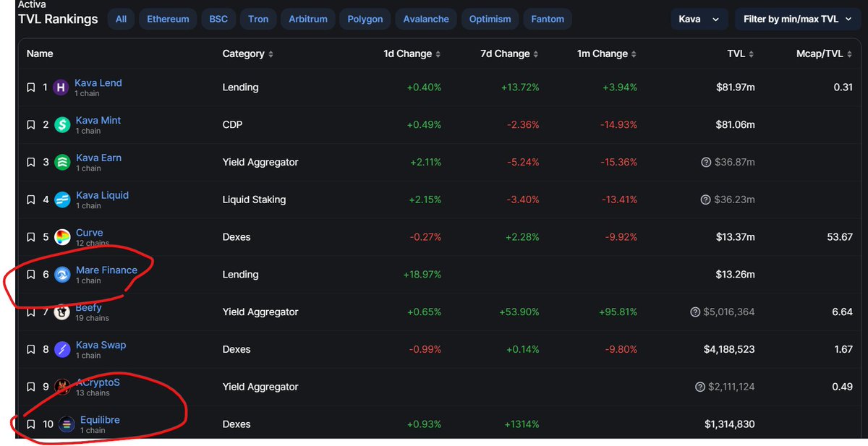
Task: Select the BSC chain tab
Action: 218,19
